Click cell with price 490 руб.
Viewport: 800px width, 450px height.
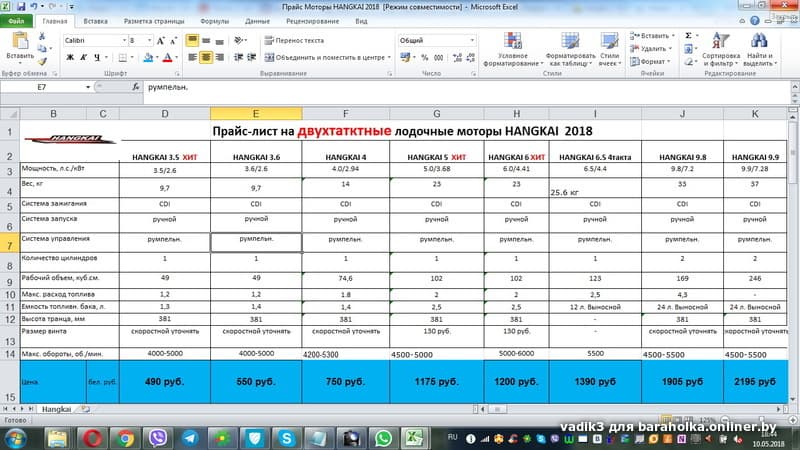164,382
